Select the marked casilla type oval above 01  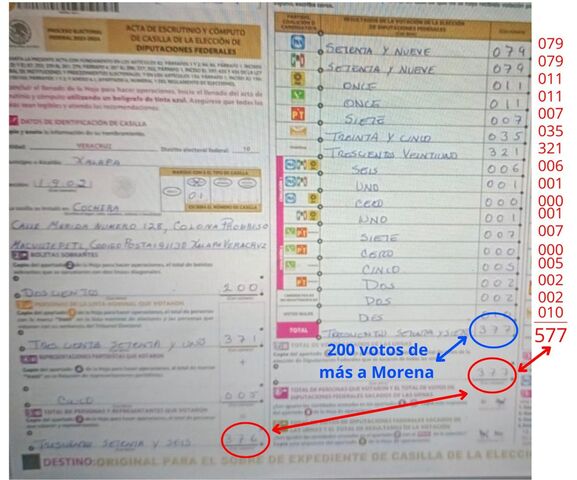(x=197, y=183)
